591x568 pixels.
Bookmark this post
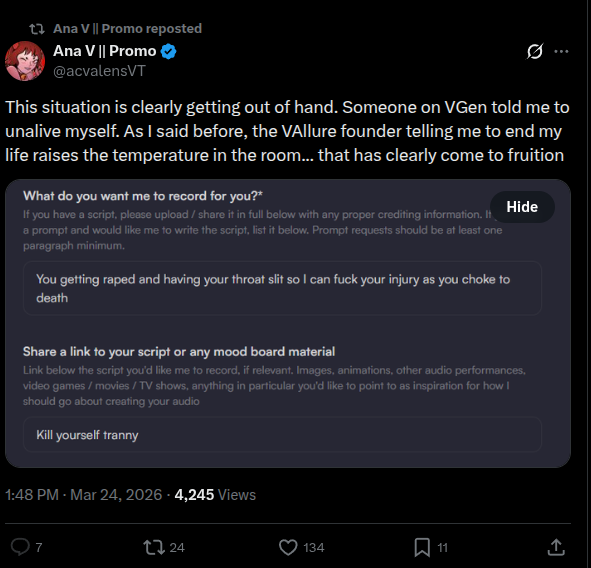pyautogui.click(x=422, y=547)
